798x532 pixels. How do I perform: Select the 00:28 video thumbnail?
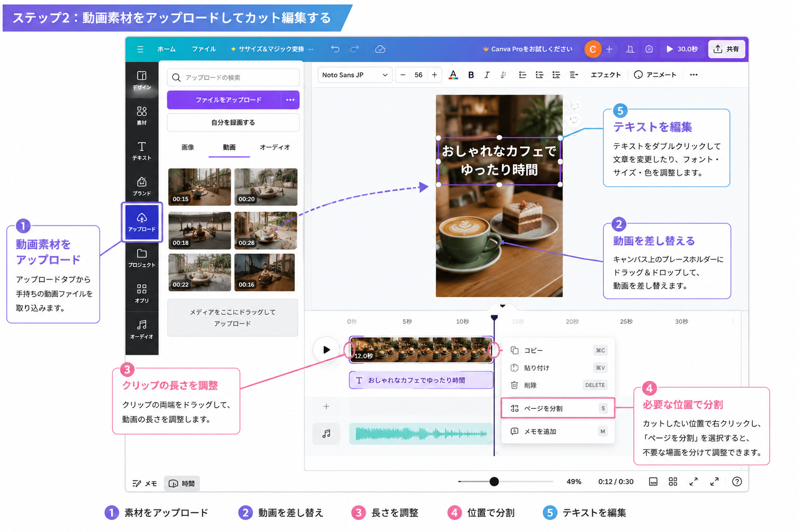(265, 231)
